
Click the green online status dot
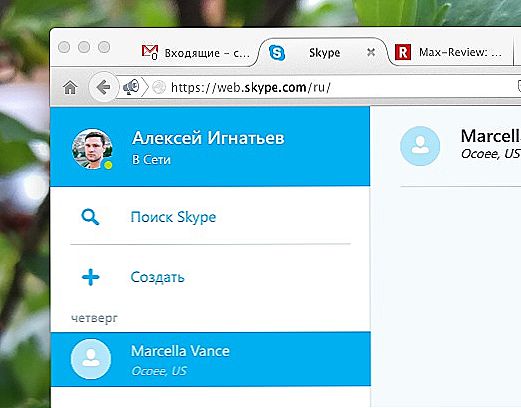108,165
